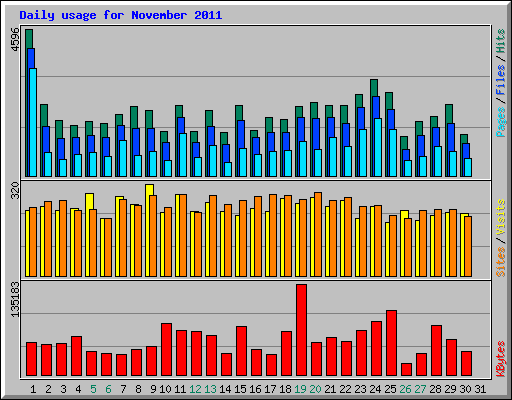Click day label "15" on the axis

(x=240, y=389)
